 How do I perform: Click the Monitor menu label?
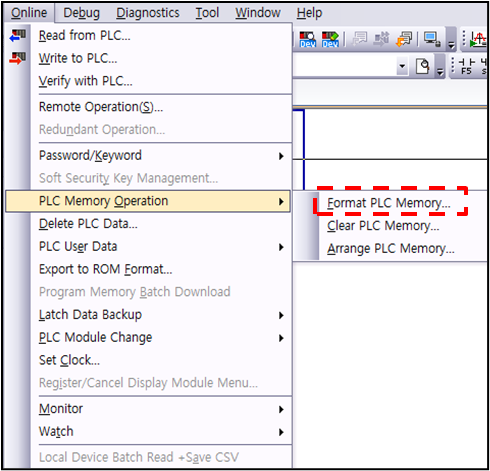pyautogui.click(x=61, y=409)
